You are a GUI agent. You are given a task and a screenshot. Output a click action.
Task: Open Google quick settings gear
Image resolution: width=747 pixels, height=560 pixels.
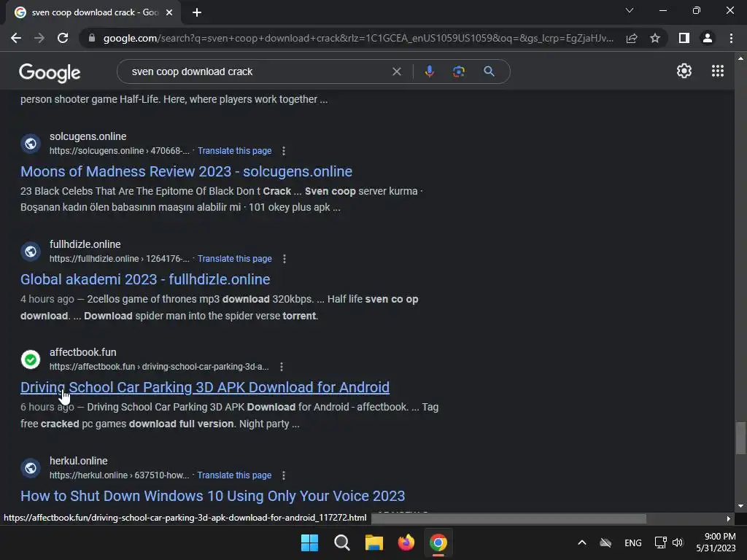pos(684,71)
